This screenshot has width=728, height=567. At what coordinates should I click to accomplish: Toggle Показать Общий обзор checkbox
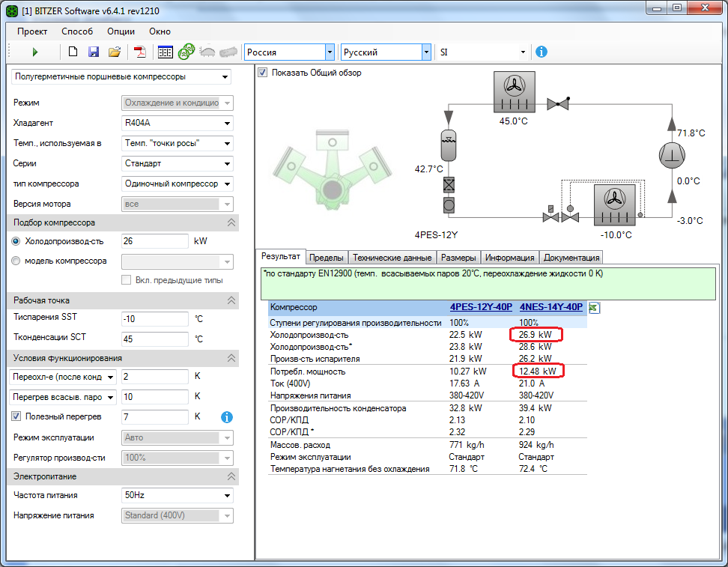262,73
